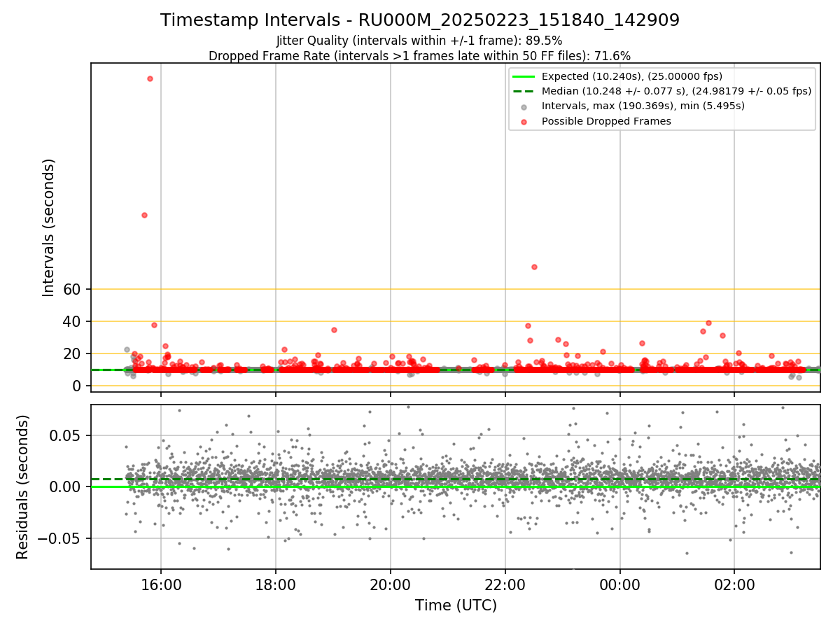840x630 pixels.
Task: Click the red outlier near 35 at 19:00
Action: 334,330
